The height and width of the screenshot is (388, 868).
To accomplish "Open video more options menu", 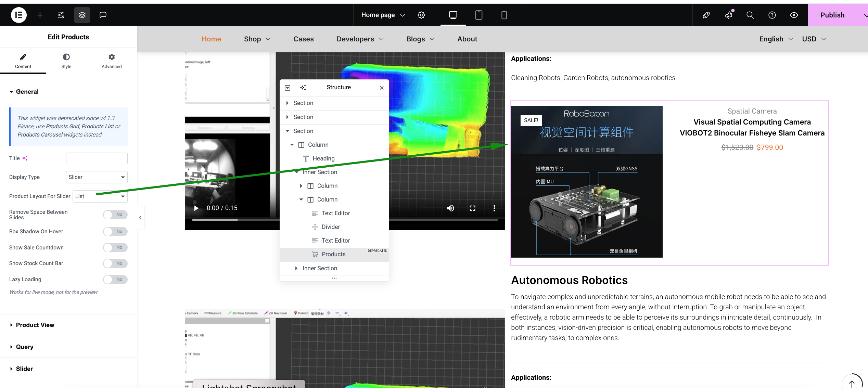I will point(494,208).
